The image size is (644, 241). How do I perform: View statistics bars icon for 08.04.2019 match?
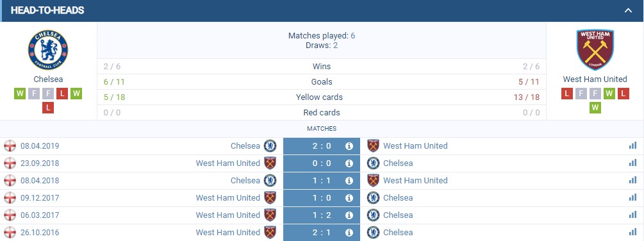click(x=632, y=145)
